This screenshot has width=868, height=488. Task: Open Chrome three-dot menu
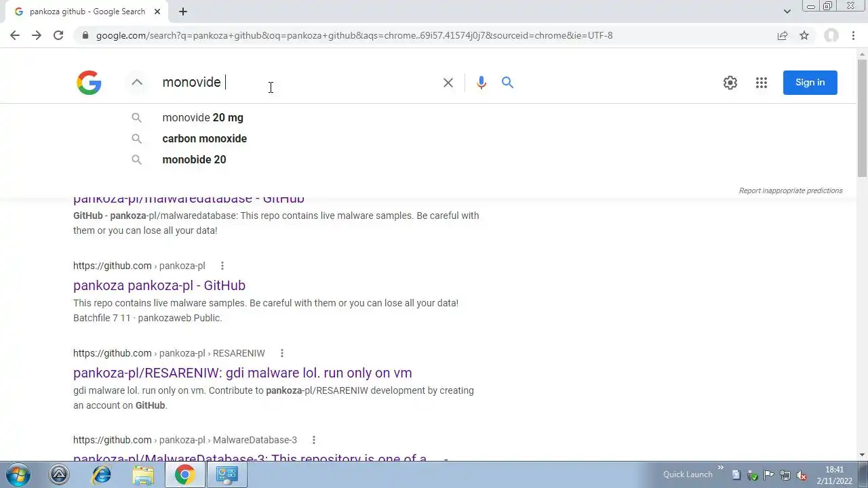[x=853, y=35]
